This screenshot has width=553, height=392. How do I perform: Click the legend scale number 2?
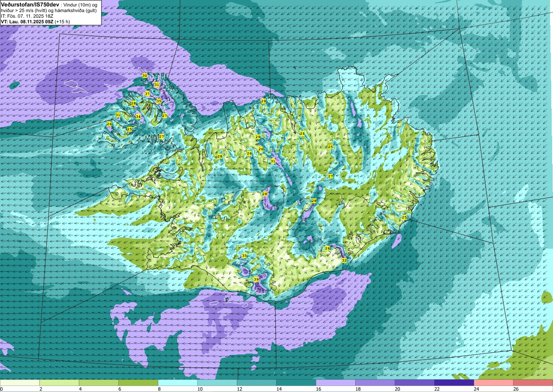(x=40, y=389)
